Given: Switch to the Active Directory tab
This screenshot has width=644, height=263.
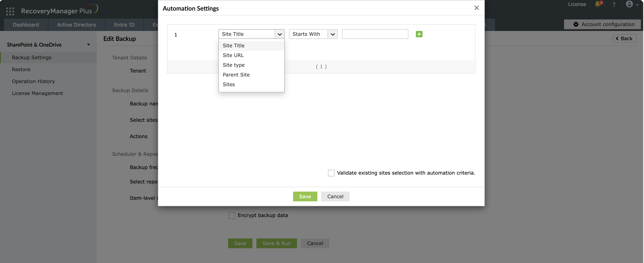Looking at the screenshot, I should (x=76, y=25).
